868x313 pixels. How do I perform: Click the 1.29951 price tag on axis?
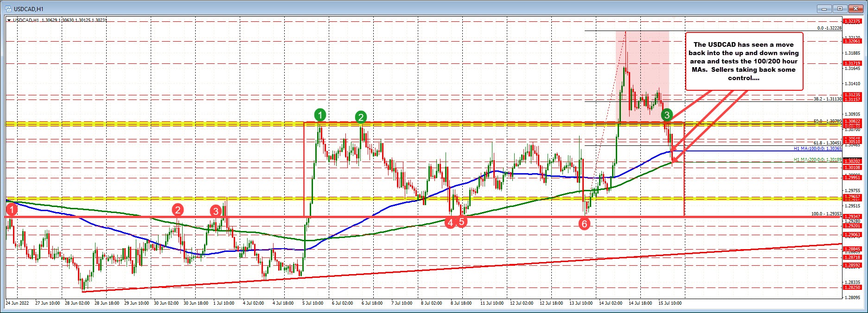[x=853, y=178]
